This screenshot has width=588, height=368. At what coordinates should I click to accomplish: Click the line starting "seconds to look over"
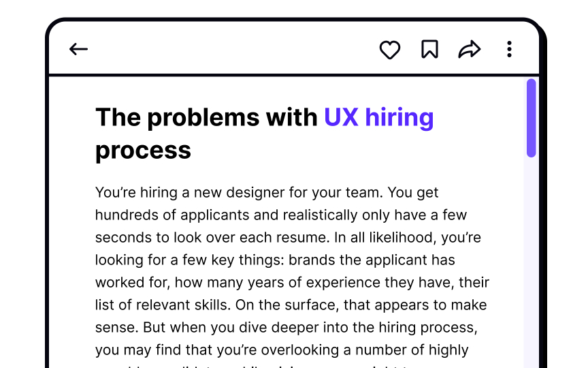click(288, 238)
